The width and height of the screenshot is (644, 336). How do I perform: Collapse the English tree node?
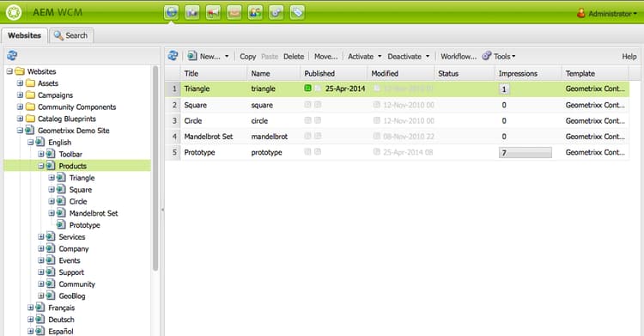click(x=30, y=143)
